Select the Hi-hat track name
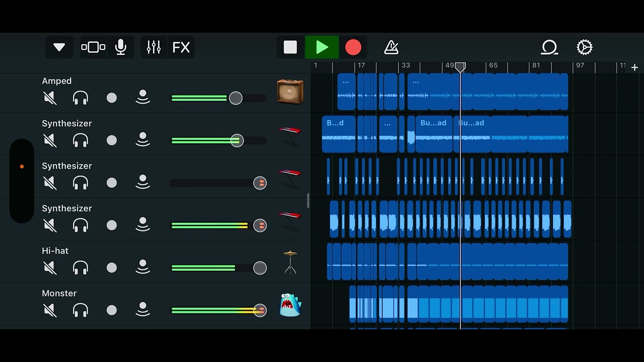Image resolution: width=644 pixels, height=362 pixels. point(55,251)
